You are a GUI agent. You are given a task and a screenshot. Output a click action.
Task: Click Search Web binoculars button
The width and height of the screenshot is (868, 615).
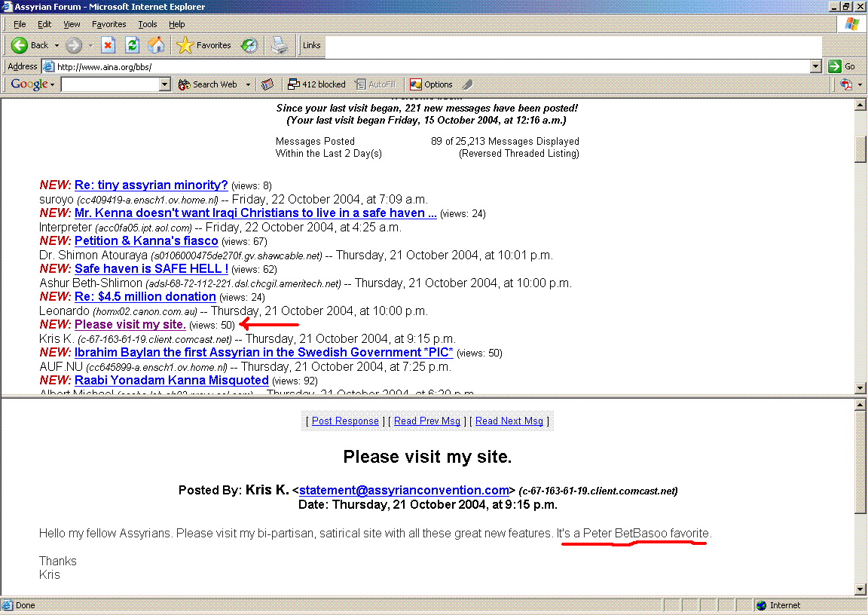click(x=208, y=84)
